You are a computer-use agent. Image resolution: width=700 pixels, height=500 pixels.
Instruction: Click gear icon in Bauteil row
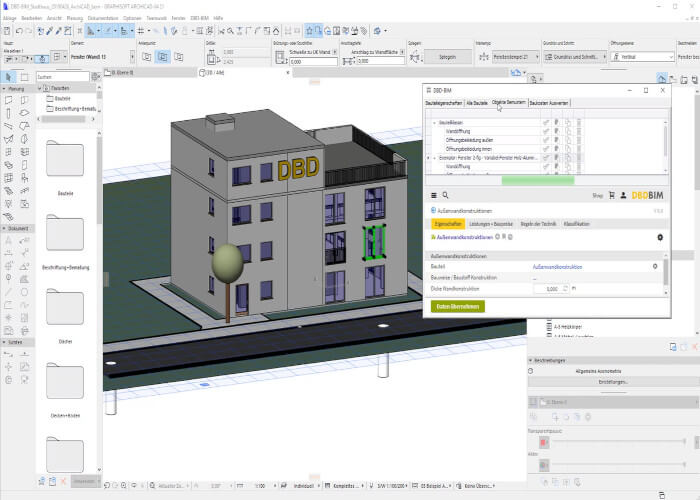(x=655, y=266)
